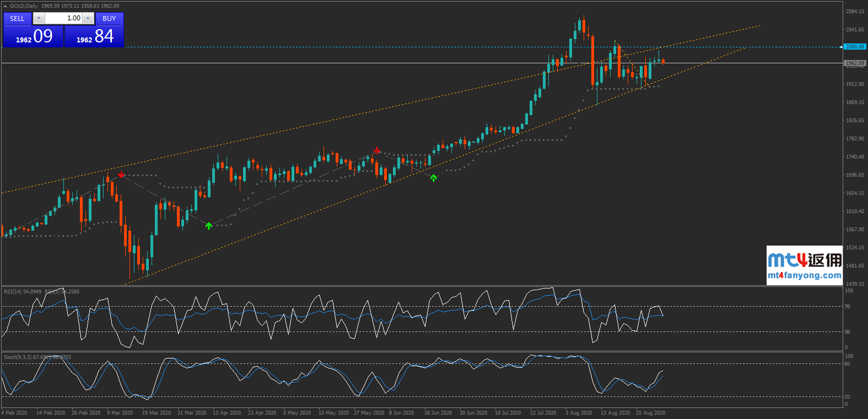Click the 1962.84 buy price tile
Image resolution: width=868 pixels, height=419 pixels.
click(x=94, y=36)
